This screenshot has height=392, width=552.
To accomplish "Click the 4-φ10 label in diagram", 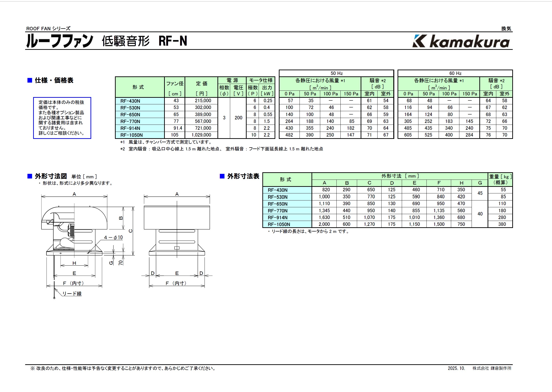I will (113, 238).
